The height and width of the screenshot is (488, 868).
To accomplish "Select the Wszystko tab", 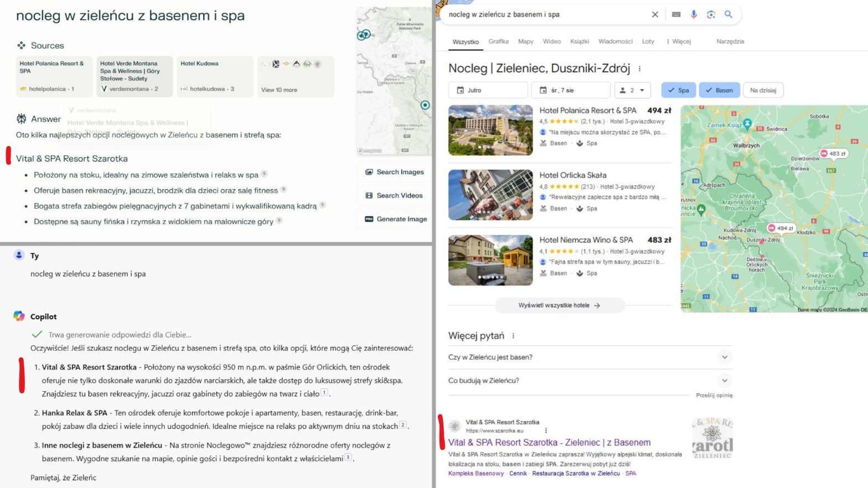I will (x=466, y=42).
